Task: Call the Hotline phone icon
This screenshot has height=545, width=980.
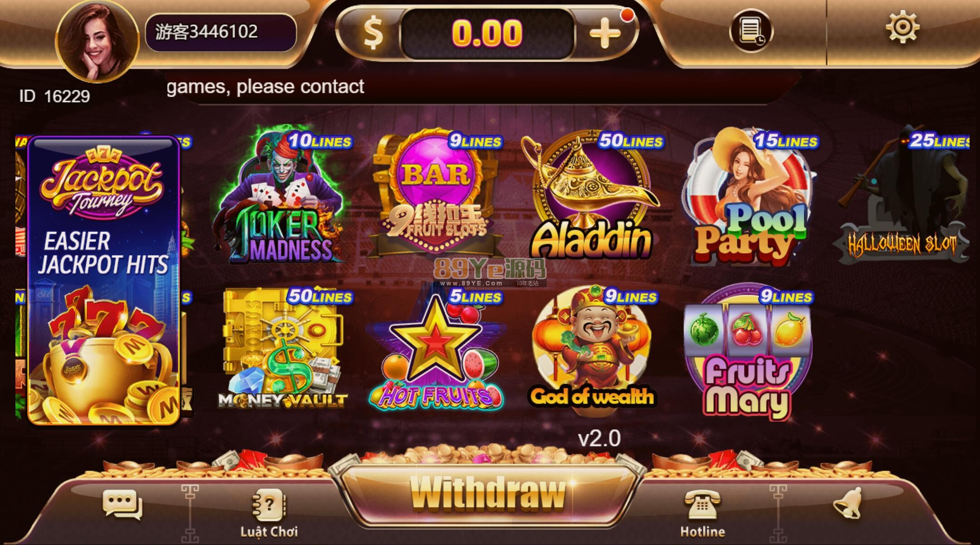Action: coord(702,513)
